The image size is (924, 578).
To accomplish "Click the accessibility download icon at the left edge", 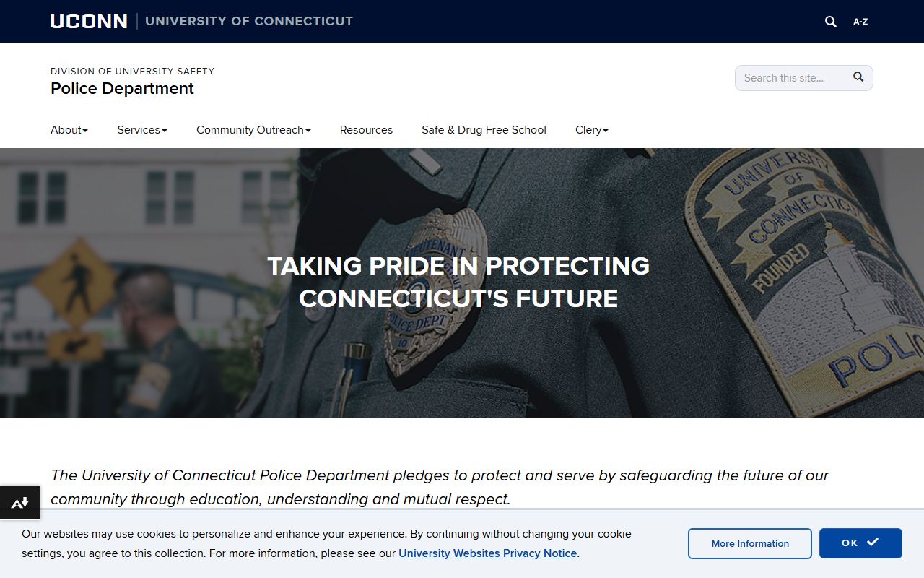I will (x=19, y=503).
